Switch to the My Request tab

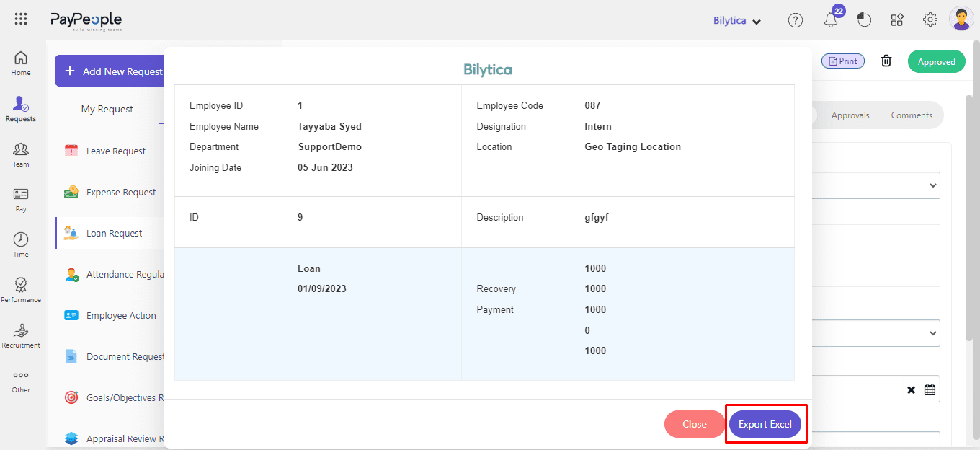point(107,110)
